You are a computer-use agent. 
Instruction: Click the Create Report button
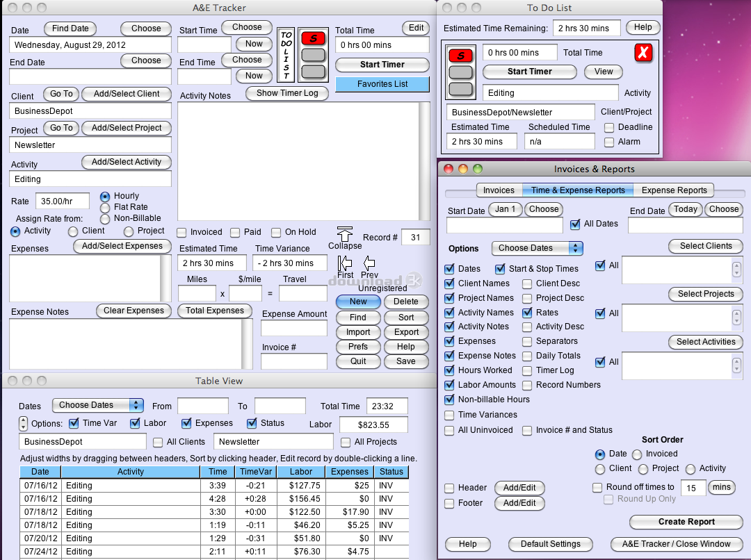pyautogui.click(x=686, y=522)
